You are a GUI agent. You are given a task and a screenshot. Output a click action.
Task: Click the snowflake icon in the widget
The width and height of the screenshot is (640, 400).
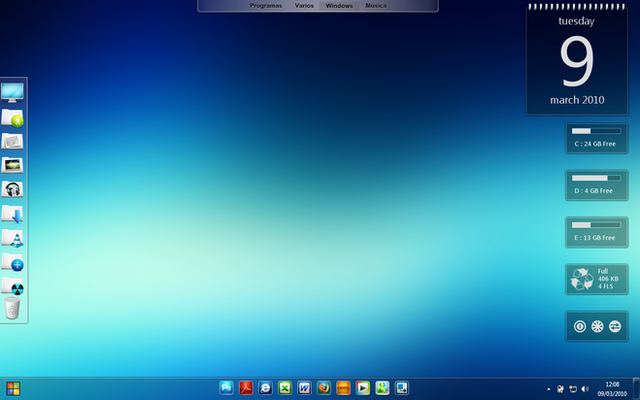pyautogui.click(x=597, y=327)
